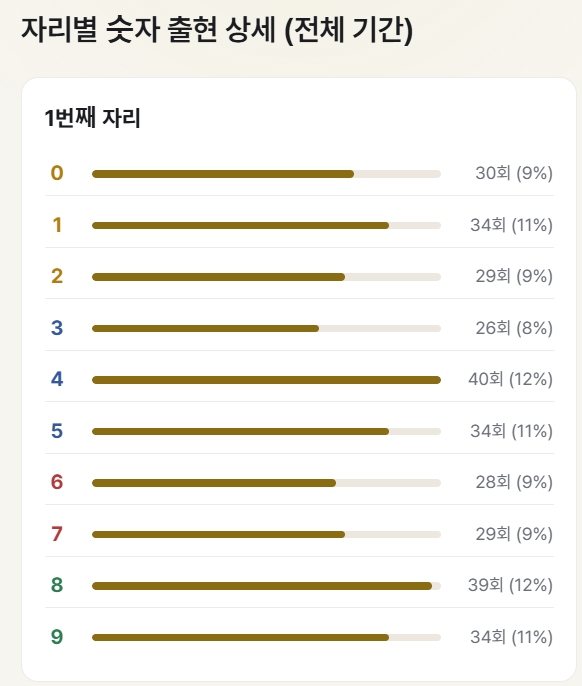Viewport: 582px width, 686px height.
Task: Click the 1번째 자리 card heading
Action: pos(92,118)
